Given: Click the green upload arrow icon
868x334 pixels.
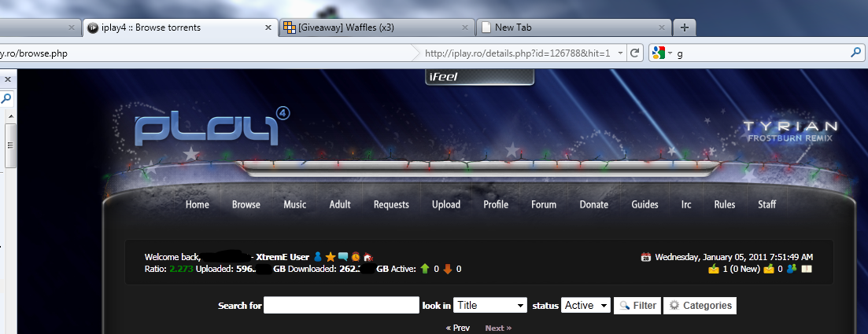Looking at the screenshot, I should pyautogui.click(x=425, y=269).
